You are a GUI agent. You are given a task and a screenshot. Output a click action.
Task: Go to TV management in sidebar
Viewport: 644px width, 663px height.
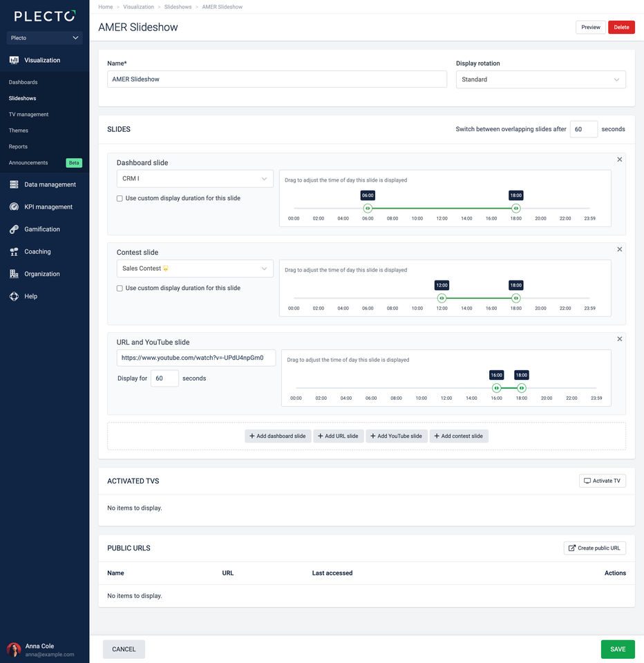pos(28,115)
